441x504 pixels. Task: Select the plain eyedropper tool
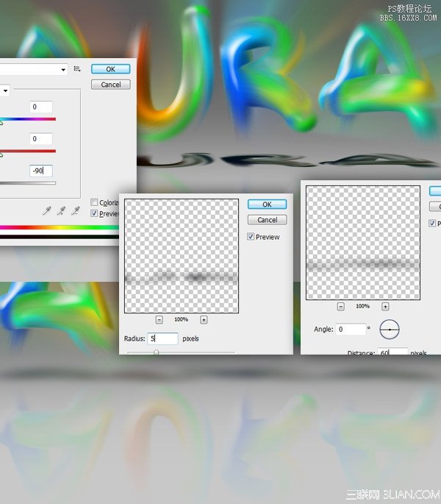tap(46, 211)
